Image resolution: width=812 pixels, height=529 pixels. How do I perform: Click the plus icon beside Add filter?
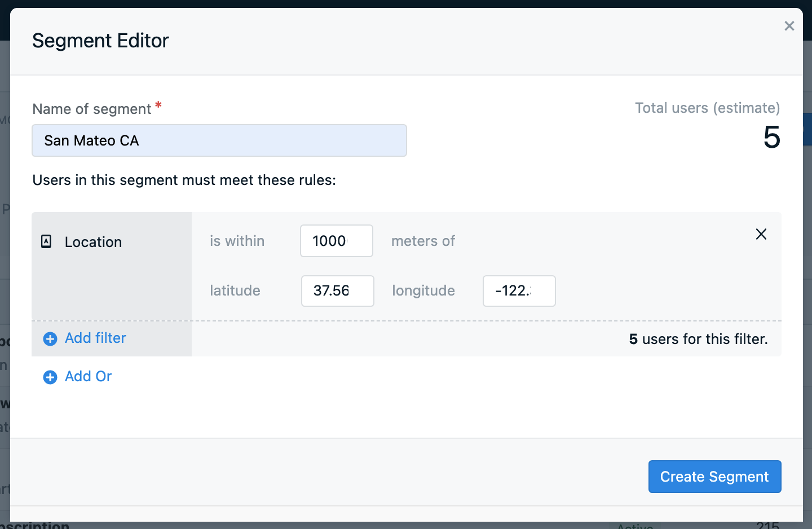click(x=50, y=338)
